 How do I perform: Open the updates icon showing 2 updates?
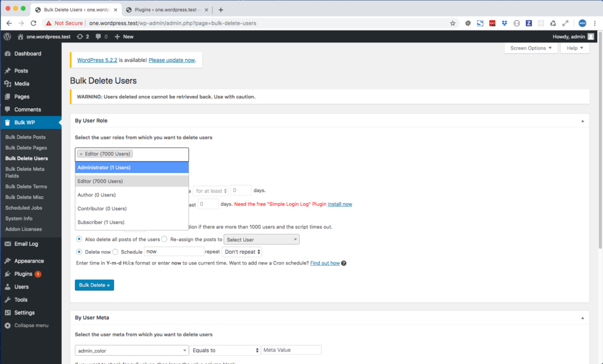click(79, 37)
